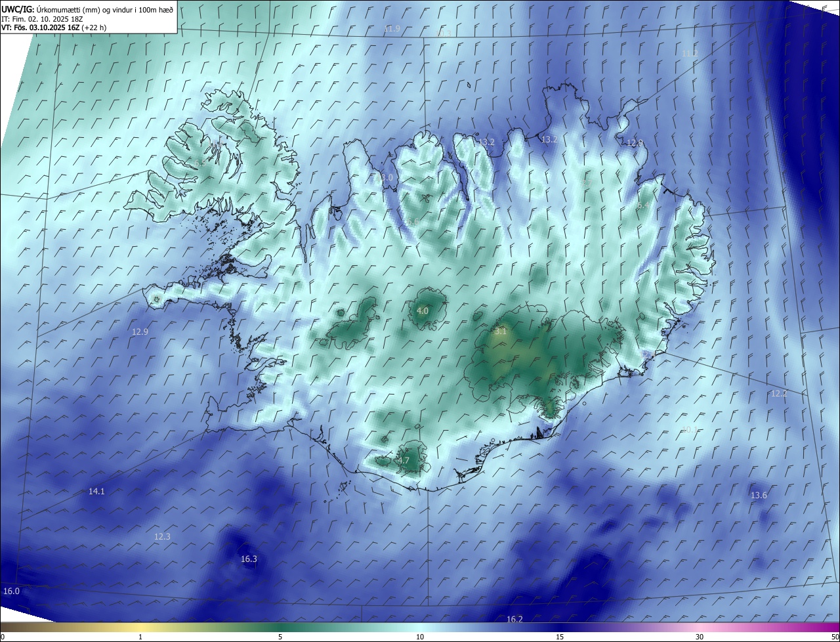Click the legend tick labelled 15

(560, 637)
